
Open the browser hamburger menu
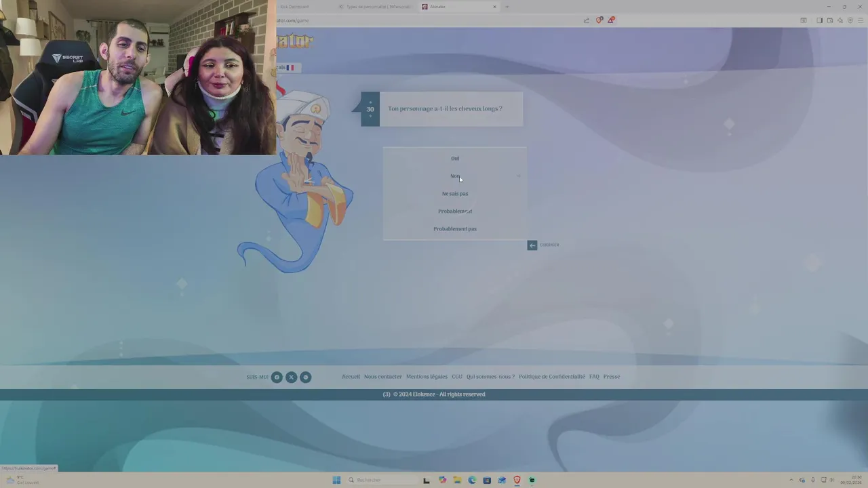pyautogui.click(x=860, y=20)
